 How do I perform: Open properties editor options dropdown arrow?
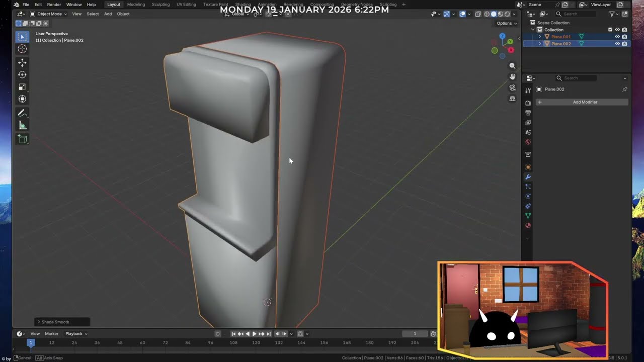[x=625, y=78]
